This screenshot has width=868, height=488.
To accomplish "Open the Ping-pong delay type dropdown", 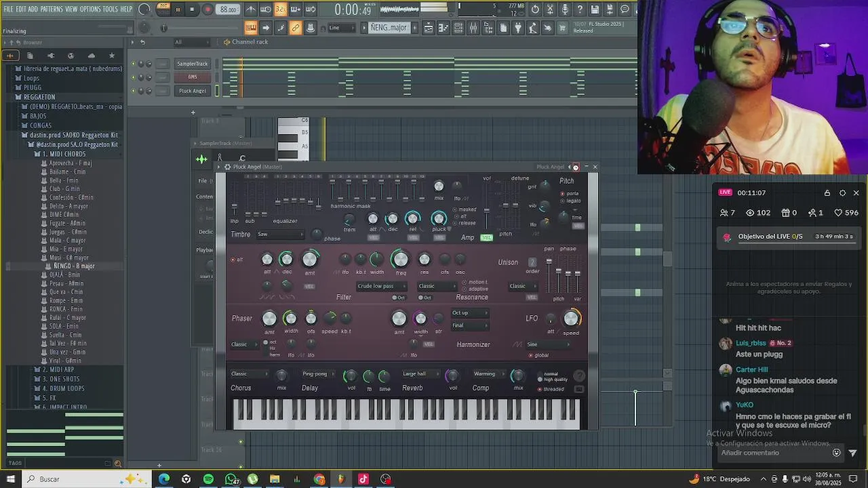I will coord(319,374).
